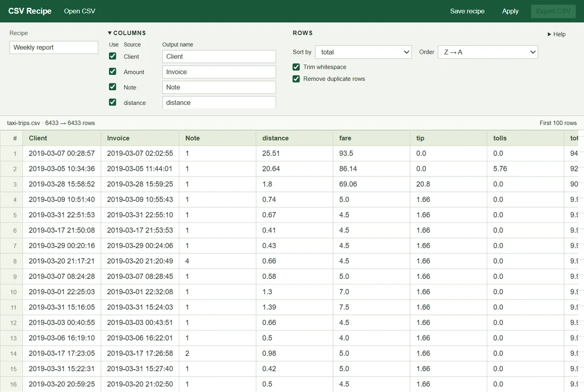Click the # column header
This screenshot has width=584, height=392.
[11, 138]
